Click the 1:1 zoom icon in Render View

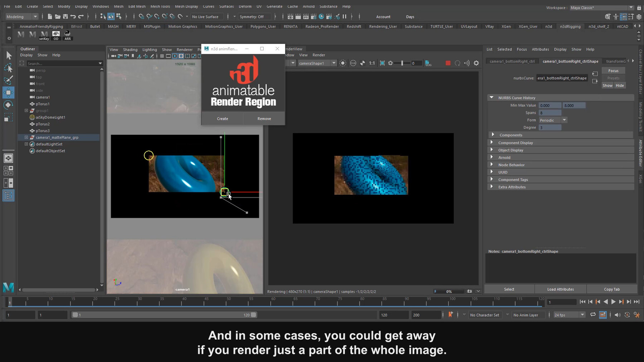pyautogui.click(x=372, y=63)
